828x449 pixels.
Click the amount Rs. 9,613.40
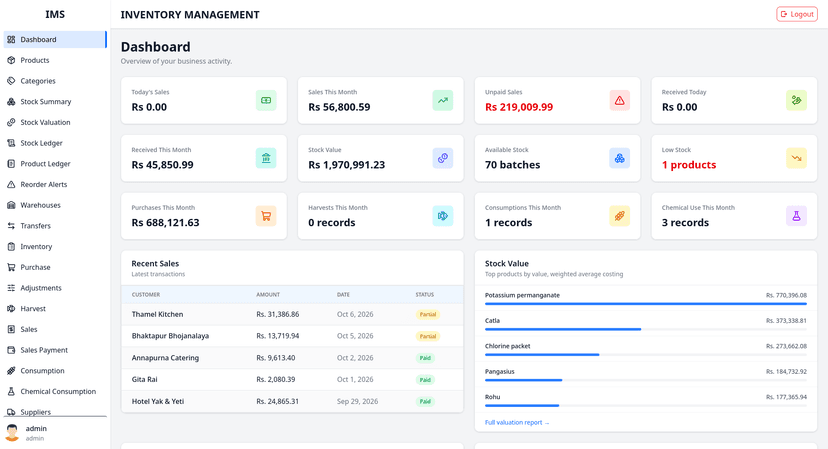[x=276, y=358]
